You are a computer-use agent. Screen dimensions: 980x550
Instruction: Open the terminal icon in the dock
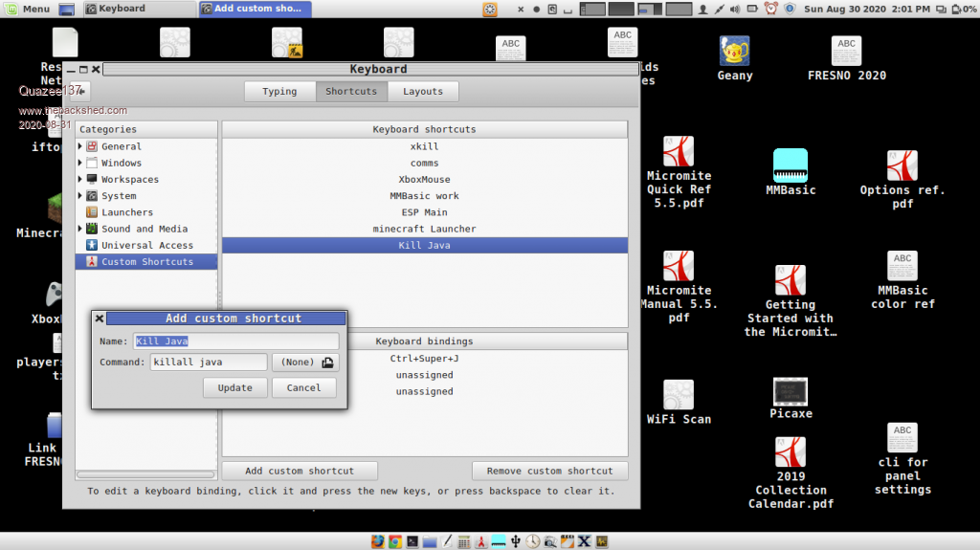click(412, 541)
